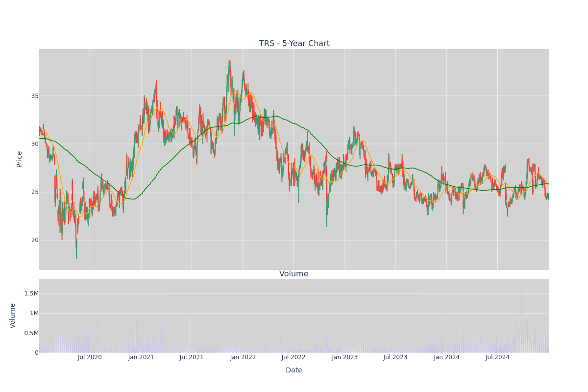Click the chart title 'TRS - 5-Year Chart'
Image resolution: width=588 pixels, height=392 pixels.
[294, 44]
